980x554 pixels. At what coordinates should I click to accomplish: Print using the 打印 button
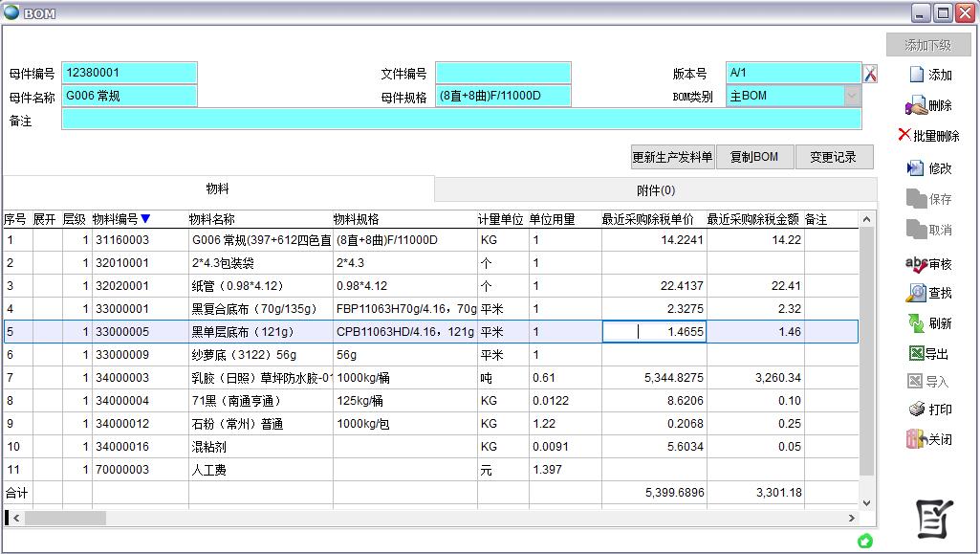[x=929, y=410]
